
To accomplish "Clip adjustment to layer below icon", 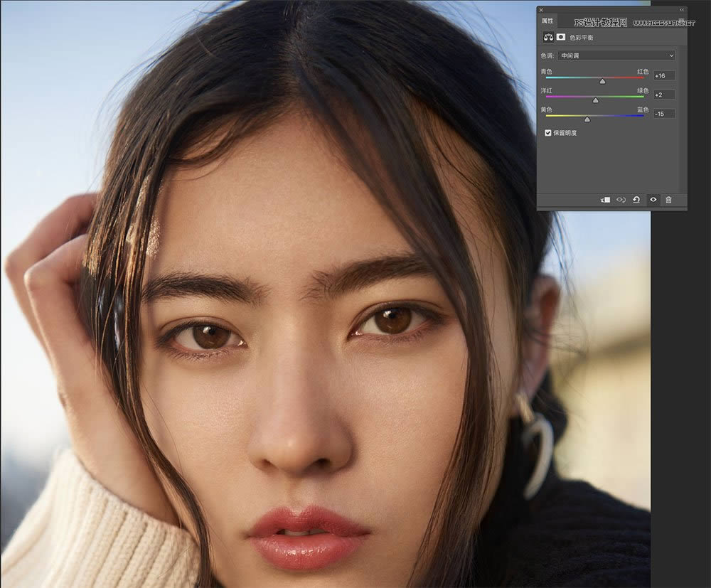I will coord(605,200).
